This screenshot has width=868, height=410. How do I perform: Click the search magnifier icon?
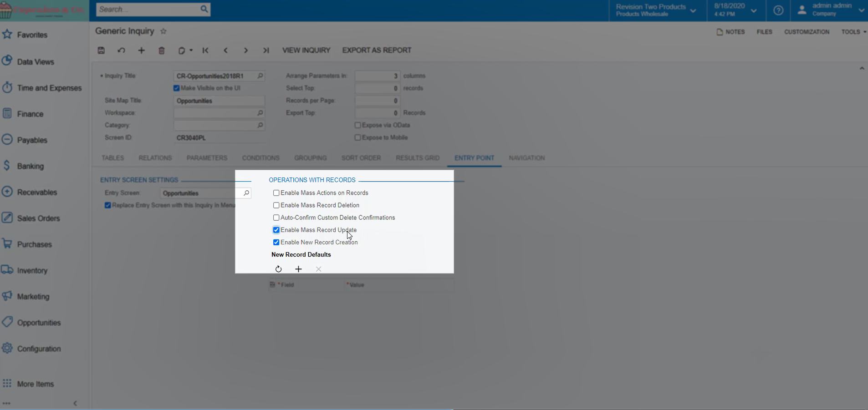pos(204,9)
